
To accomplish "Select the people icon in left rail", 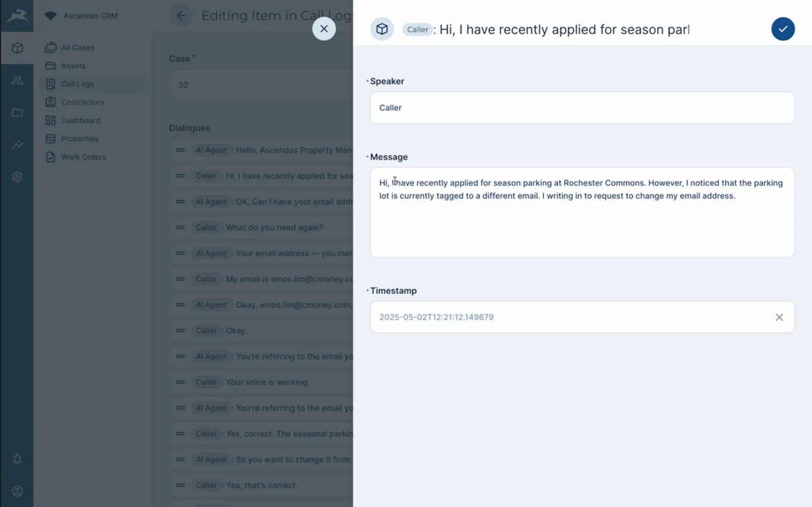I will 17,80.
